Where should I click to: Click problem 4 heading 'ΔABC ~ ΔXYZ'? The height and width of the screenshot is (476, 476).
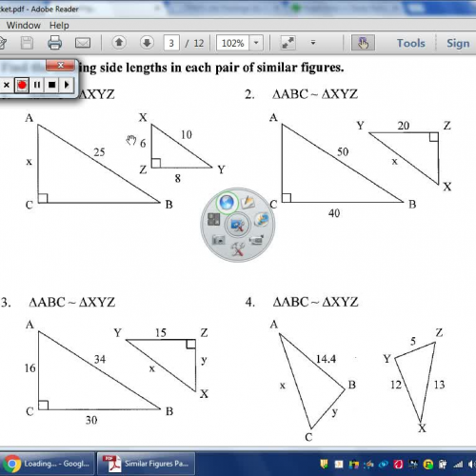pos(315,302)
